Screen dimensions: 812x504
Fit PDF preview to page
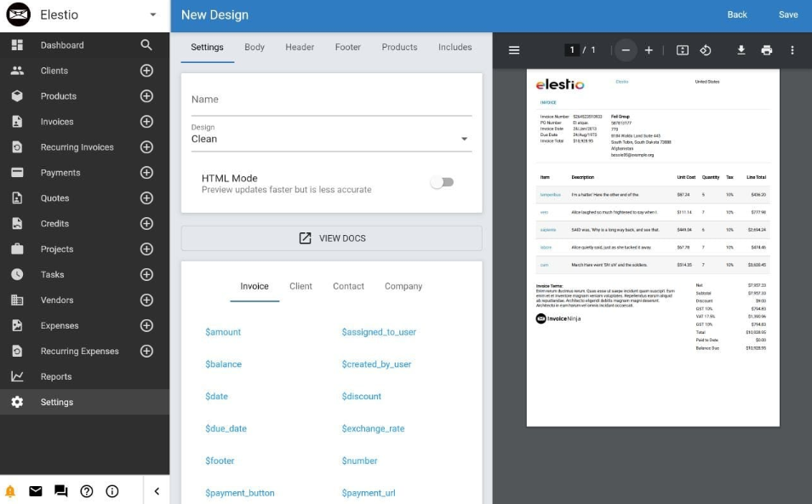(x=683, y=50)
